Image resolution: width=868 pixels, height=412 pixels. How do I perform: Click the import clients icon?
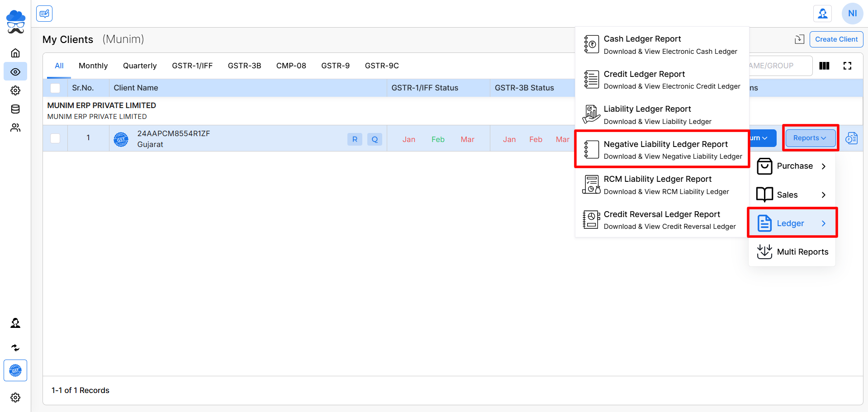click(x=799, y=39)
